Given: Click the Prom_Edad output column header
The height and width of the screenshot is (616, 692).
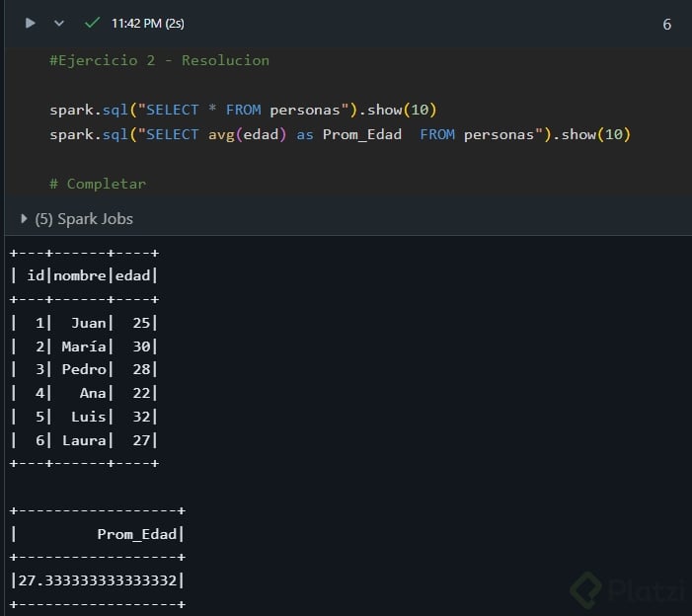Looking at the screenshot, I should coord(137,534).
